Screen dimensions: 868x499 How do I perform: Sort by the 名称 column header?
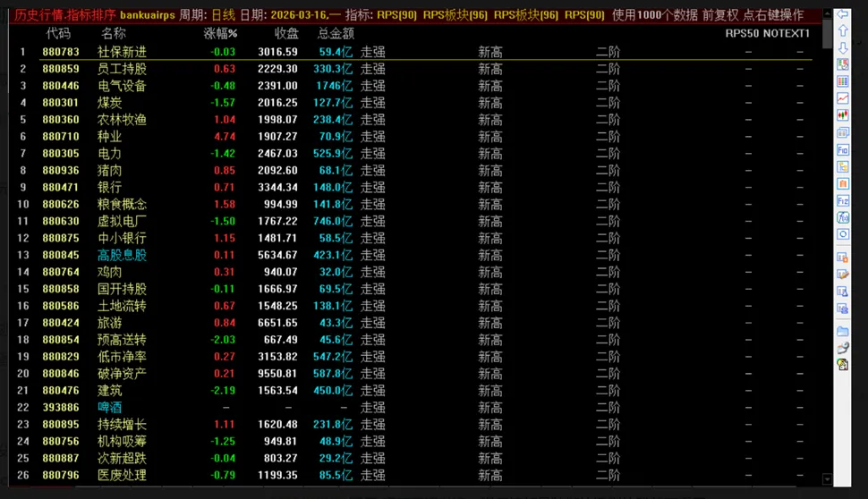pyautogui.click(x=114, y=33)
